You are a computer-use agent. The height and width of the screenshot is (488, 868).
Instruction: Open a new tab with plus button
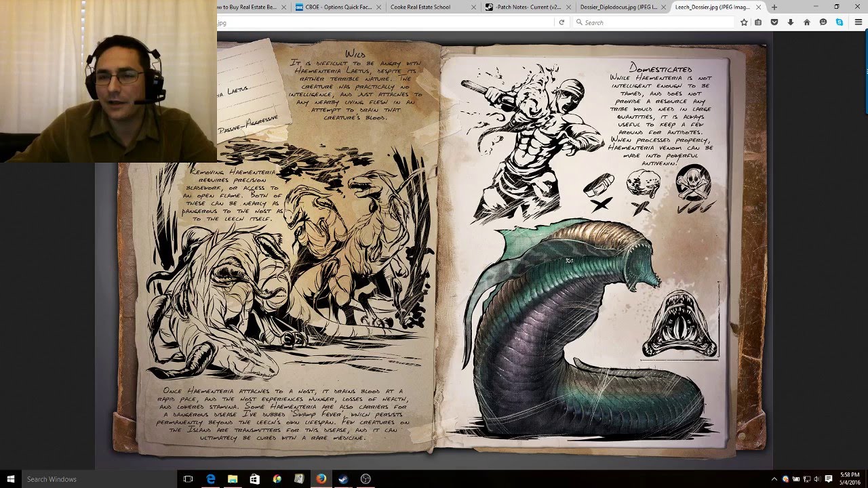tap(774, 7)
